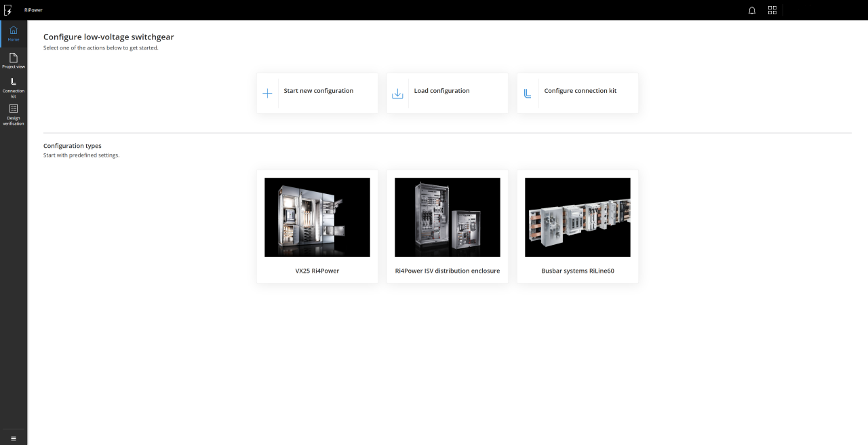Viewport: 868px width, 445px height.
Task: Select Ri4Power ISV distribution enclosure image
Action: pos(448,217)
